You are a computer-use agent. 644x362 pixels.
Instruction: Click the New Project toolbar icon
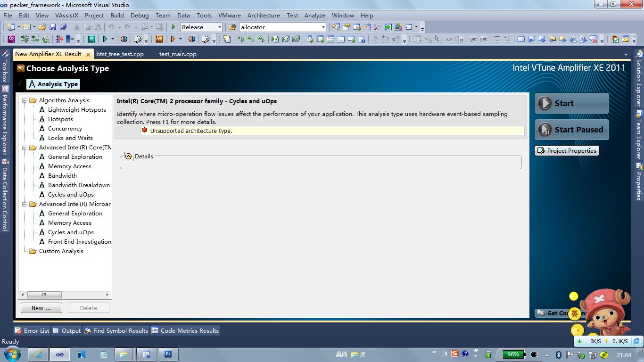coord(11,27)
